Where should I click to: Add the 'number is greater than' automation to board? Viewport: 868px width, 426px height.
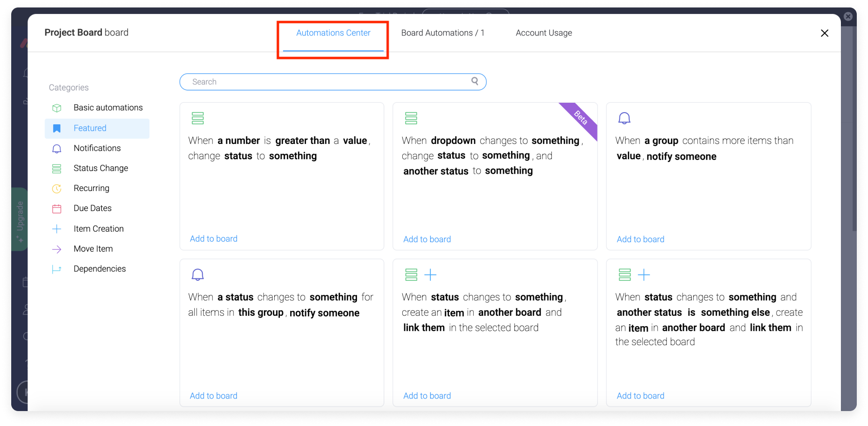(x=213, y=239)
